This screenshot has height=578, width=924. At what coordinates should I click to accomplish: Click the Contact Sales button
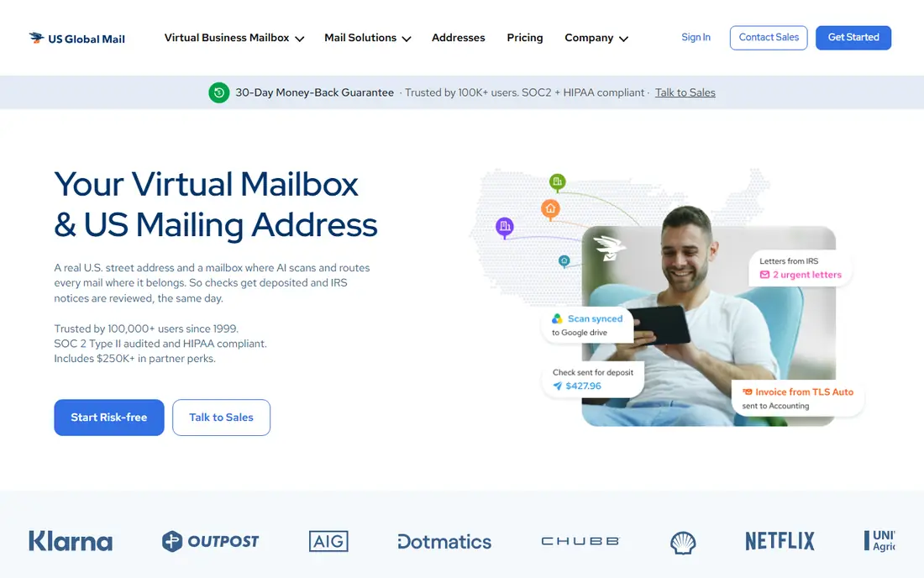pyautogui.click(x=769, y=38)
